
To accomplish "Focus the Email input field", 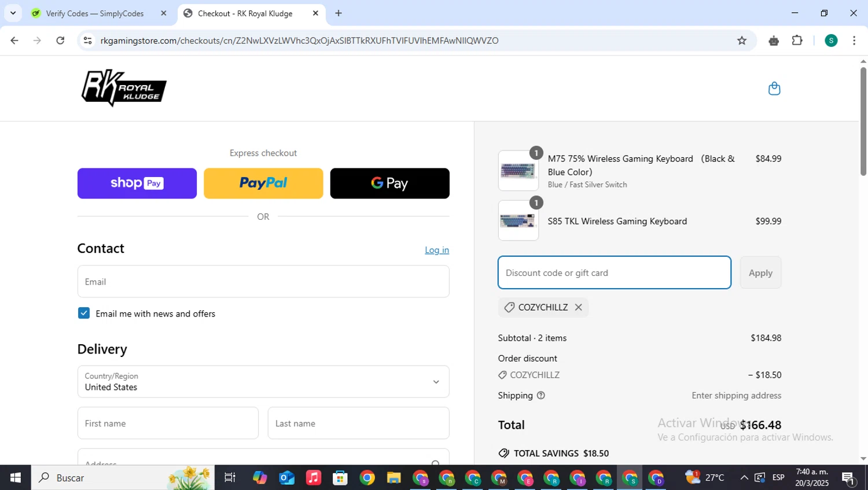I will click(x=263, y=282).
